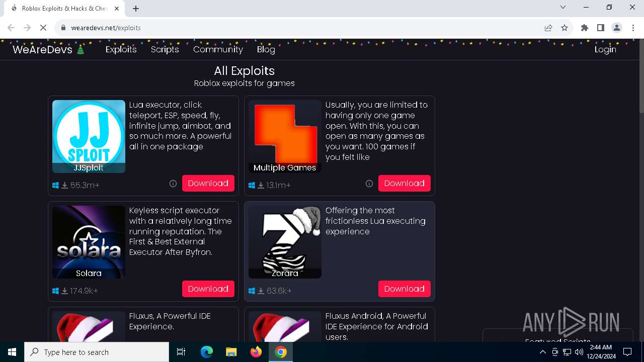
Task: Launch Firefox from taskbar
Action: tap(256, 352)
